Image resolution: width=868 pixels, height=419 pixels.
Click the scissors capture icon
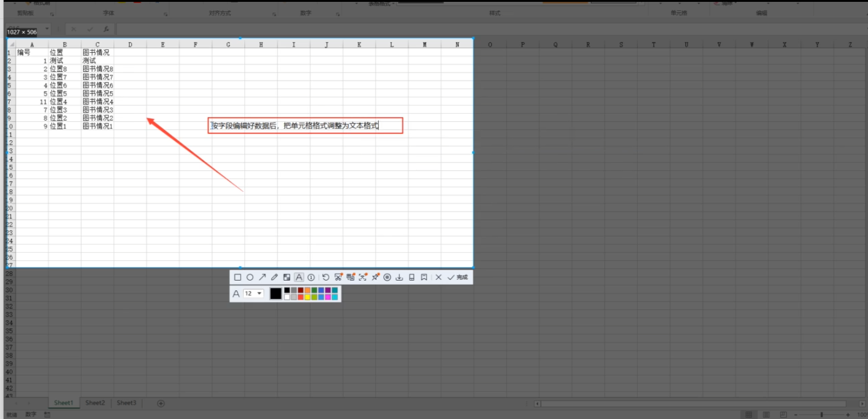338,277
